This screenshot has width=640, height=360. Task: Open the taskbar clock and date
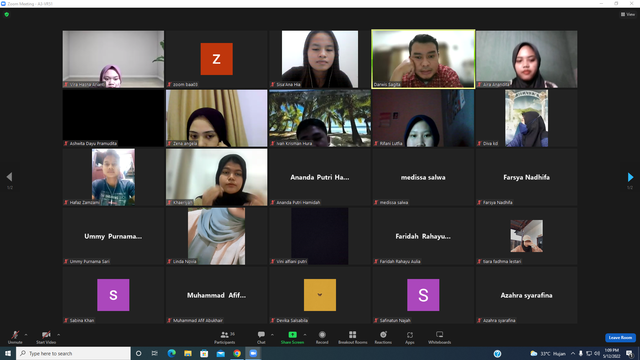pos(611,353)
